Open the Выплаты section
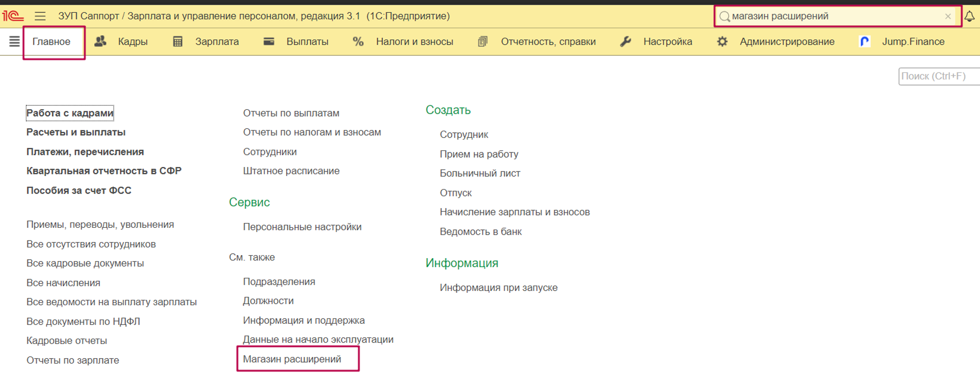The width and height of the screenshot is (980, 389). pyautogui.click(x=296, y=42)
